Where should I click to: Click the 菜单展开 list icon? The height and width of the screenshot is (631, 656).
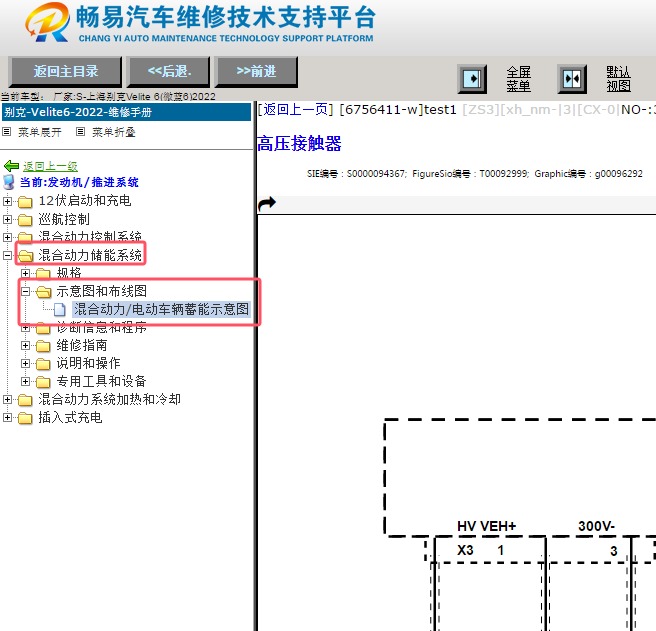6,132
